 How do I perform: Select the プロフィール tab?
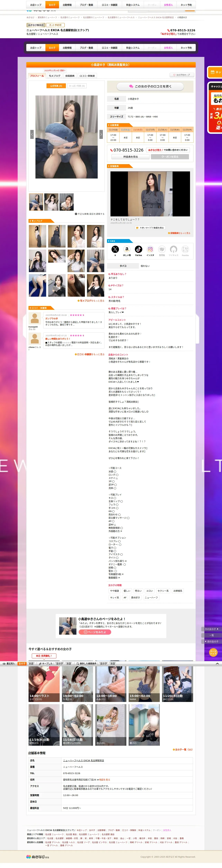[37, 76]
